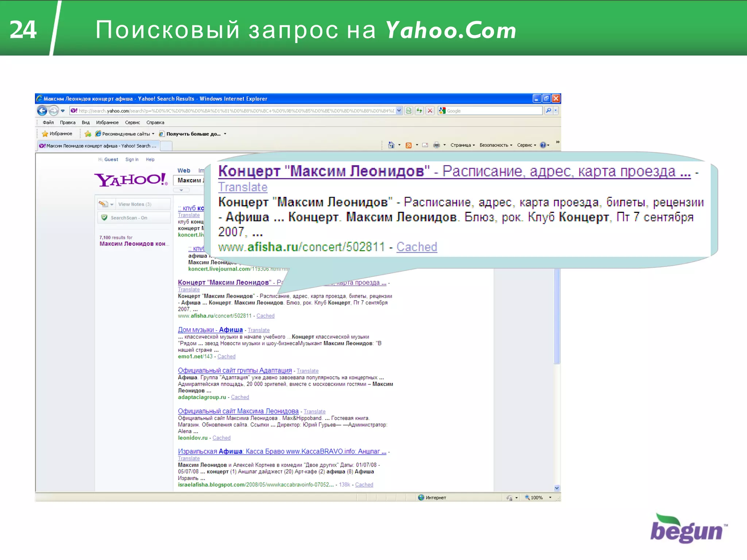The height and width of the screenshot is (560, 747).
Task: Expand the search options arrow below query
Action: (x=181, y=190)
